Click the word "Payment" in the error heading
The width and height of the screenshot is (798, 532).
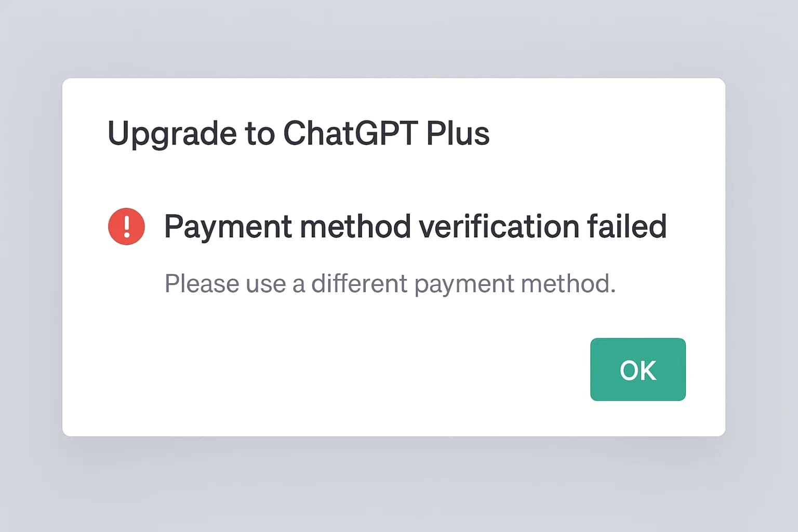click(x=228, y=227)
